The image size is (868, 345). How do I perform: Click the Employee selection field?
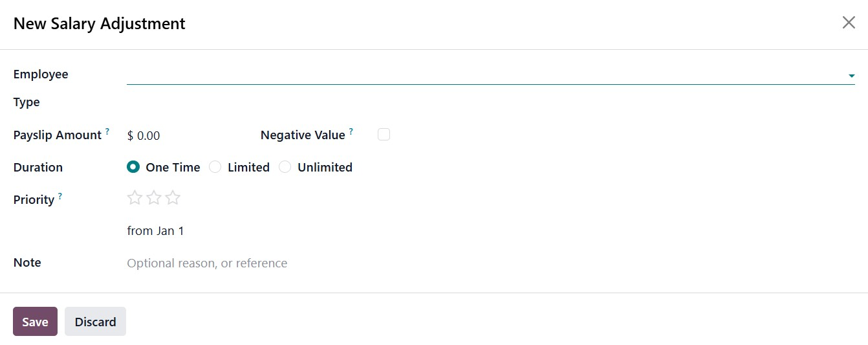(485, 75)
